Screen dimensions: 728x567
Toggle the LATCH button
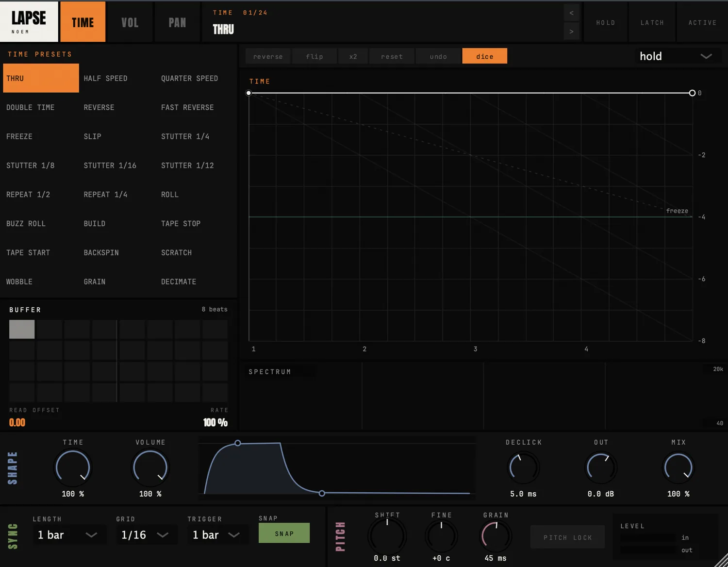[x=652, y=22]
